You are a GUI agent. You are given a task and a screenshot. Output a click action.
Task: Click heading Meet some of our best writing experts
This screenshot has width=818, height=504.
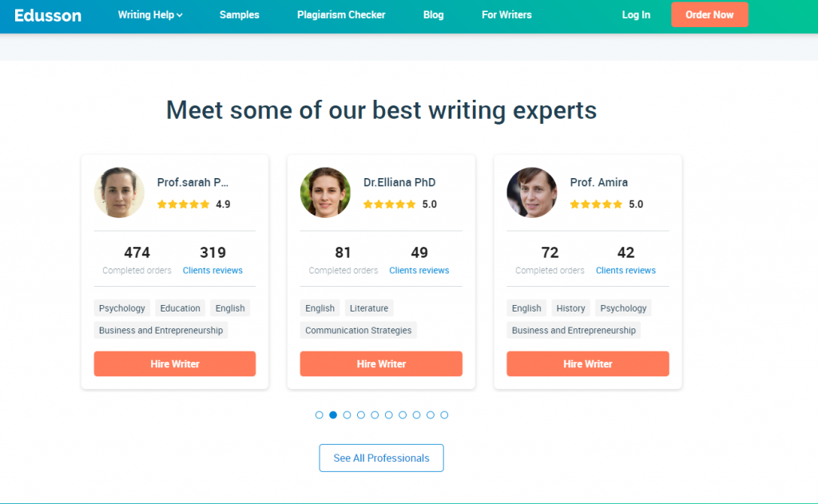(x=381, y=110)
